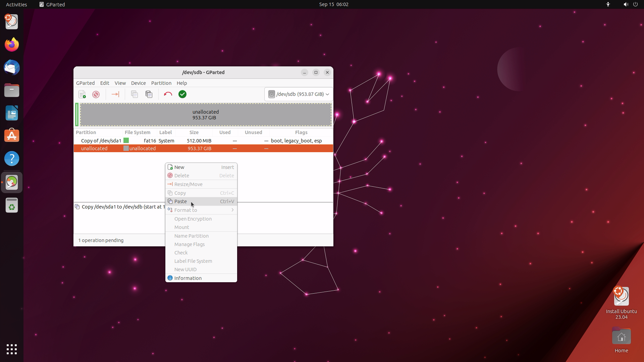Screen dimensions: 644x362
Task: Click the power icon in top bar
Action: click(635, 4)
